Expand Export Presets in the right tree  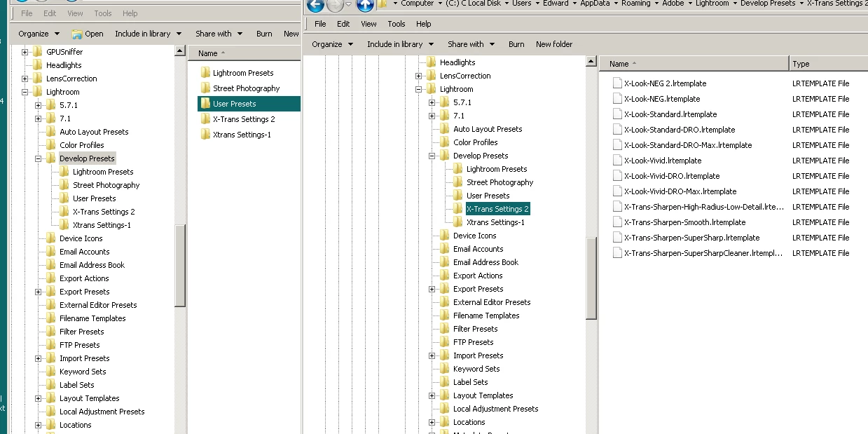pyautogui.click(x=432, y=289)
